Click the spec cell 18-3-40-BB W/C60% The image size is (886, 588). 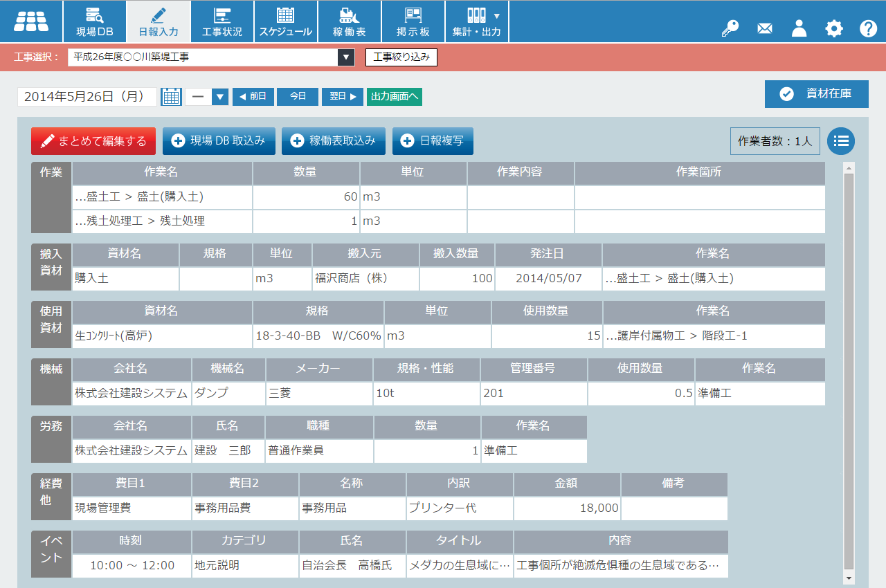[x=318, y=336]
